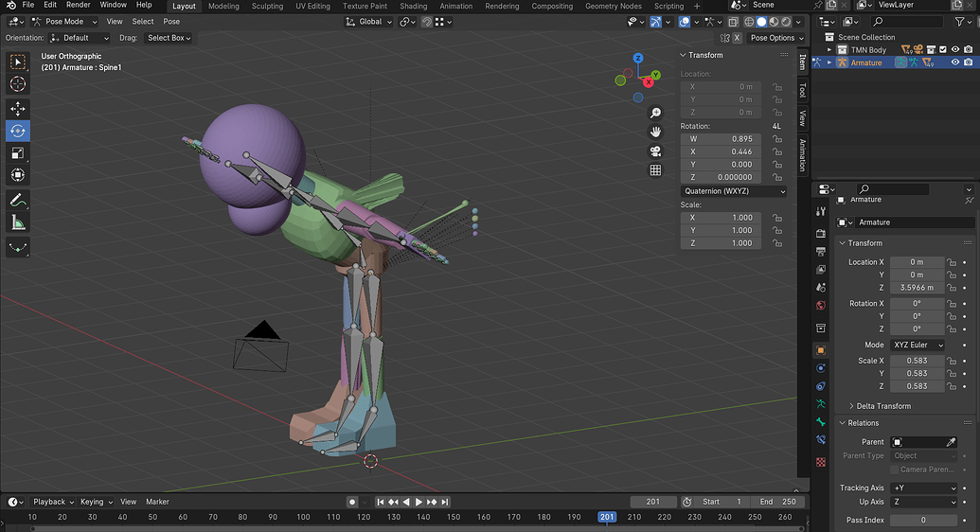Hide Armature in viewport
This screenshot has width=980, height=532.
pyautogui.click(x=955, y=62)
